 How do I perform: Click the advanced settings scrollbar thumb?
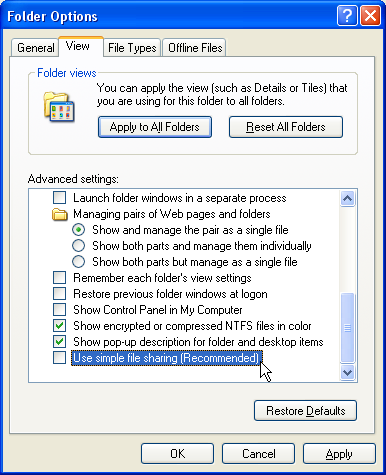[347, 328]
